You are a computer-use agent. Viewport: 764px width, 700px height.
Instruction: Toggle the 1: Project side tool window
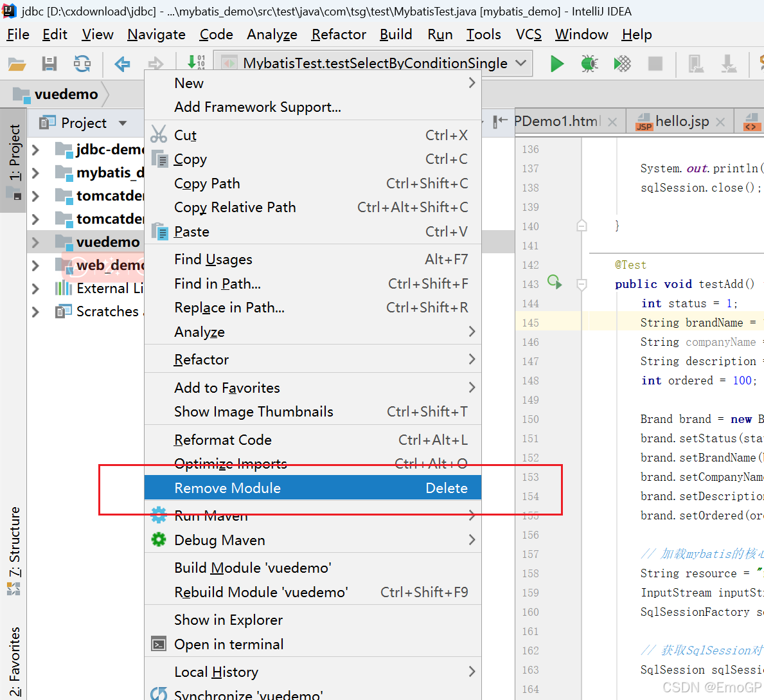[14, 160]
